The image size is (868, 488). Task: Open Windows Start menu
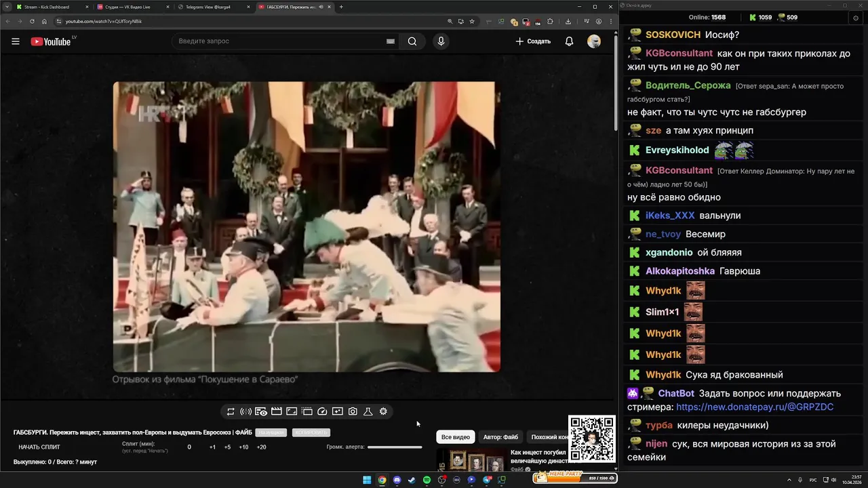pyautogui.click(x=367, y=480)
